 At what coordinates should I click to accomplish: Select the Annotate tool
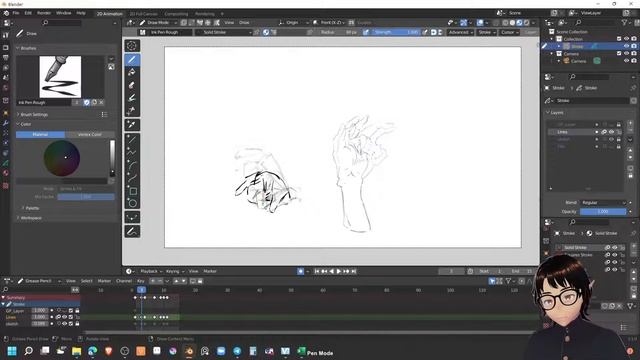tap(132, 231)
